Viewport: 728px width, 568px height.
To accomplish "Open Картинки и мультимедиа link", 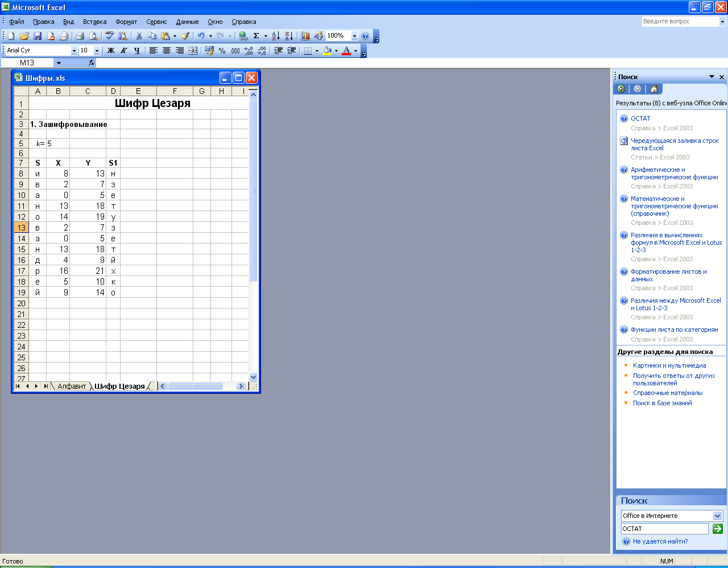I will pyautogui.click(x=669, y=365).
